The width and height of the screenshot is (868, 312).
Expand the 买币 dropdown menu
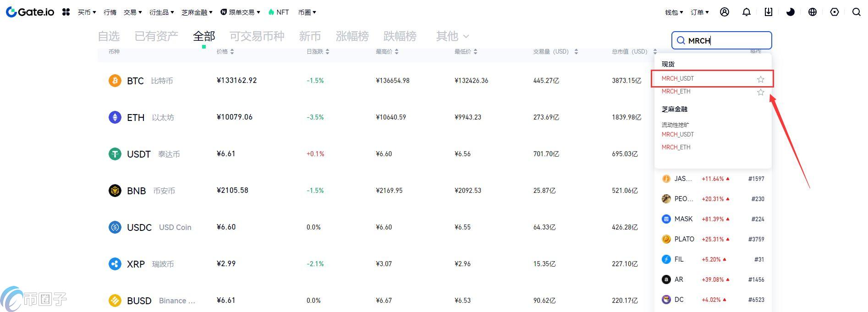pos(87,12)
